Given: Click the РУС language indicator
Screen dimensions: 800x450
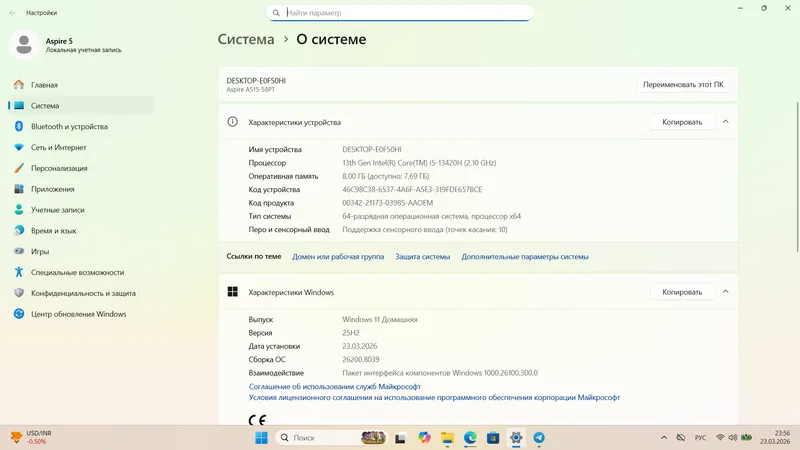Looking at the screenshot, I should point(701,438).
